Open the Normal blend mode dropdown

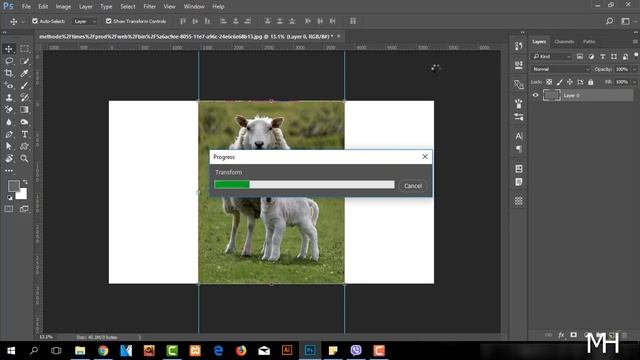tap(560, 69)
